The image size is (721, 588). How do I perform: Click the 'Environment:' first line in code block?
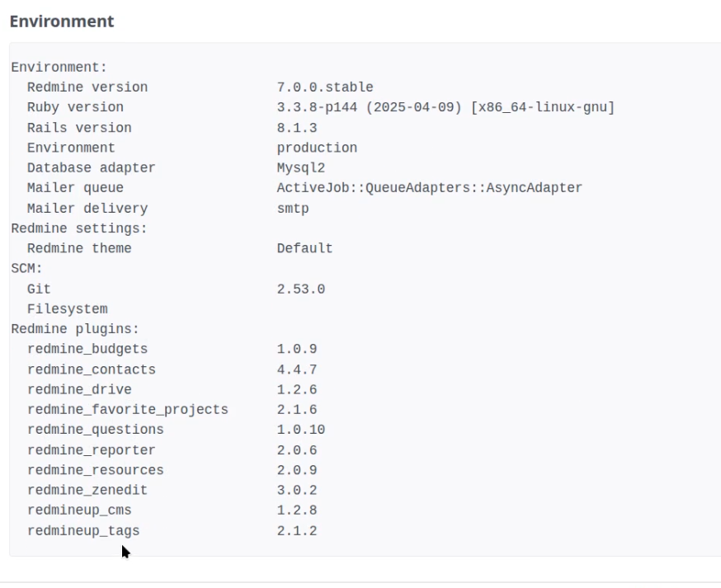tap(59, 67)
